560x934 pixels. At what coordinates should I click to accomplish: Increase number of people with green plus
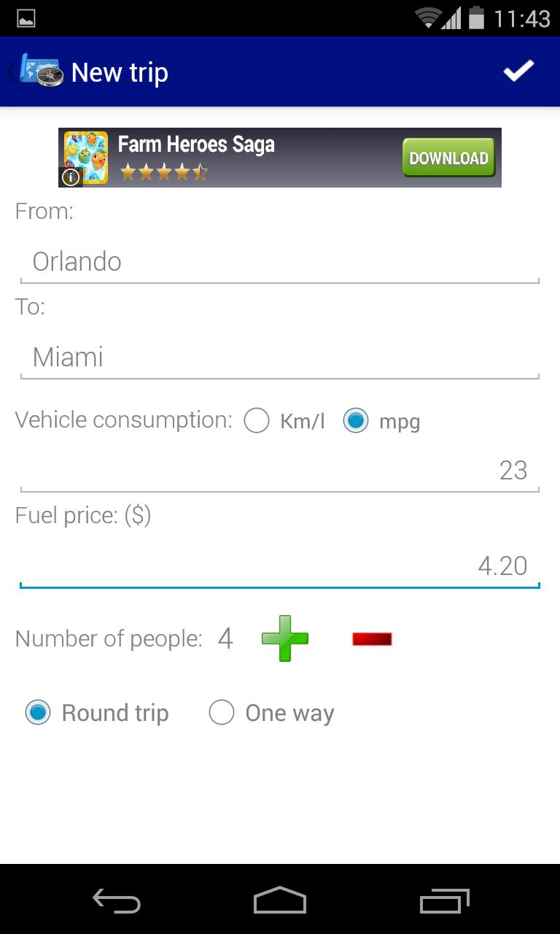pos(285,638)
